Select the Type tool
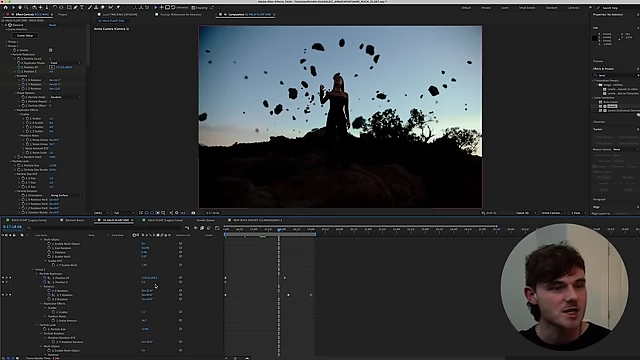Screen dimensions: 640x360 point(82,7)
